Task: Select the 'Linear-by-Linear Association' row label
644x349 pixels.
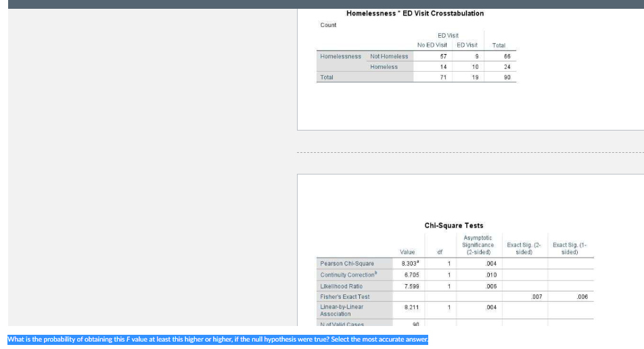Action: click(342, 310)
